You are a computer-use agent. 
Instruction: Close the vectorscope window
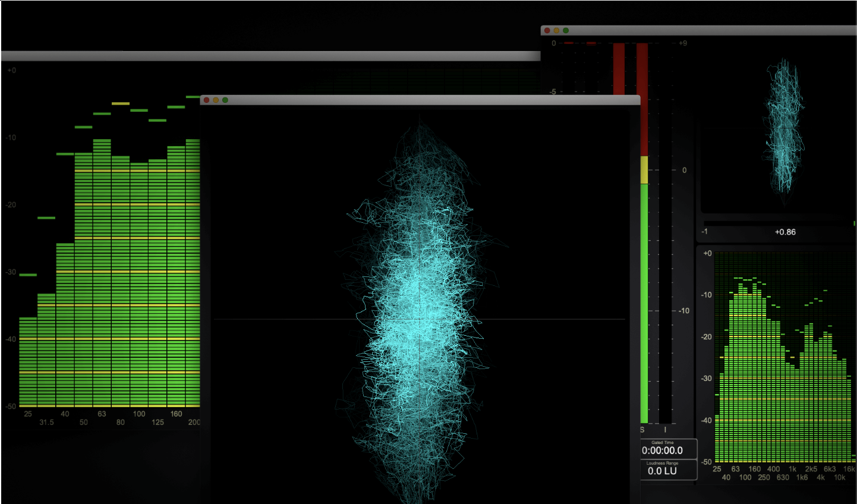tap(206, 100)
